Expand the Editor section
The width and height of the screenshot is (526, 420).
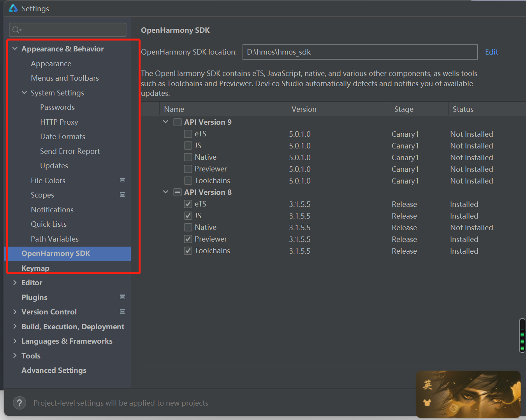coord(15,282)
